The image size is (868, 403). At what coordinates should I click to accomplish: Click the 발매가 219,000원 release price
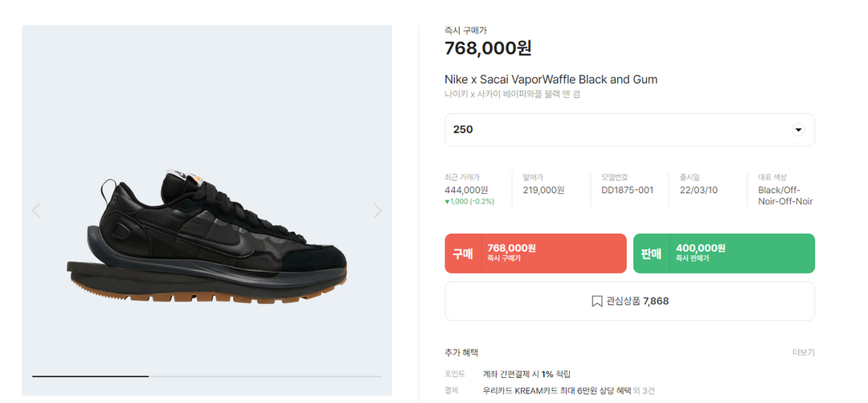pos(543,191)
